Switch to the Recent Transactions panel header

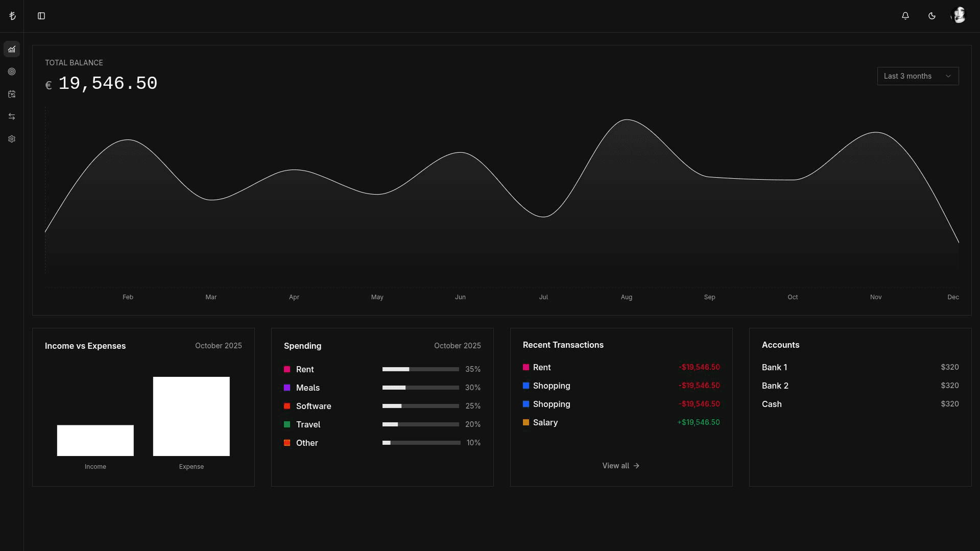pyautogui.click(x=563, y=345)
